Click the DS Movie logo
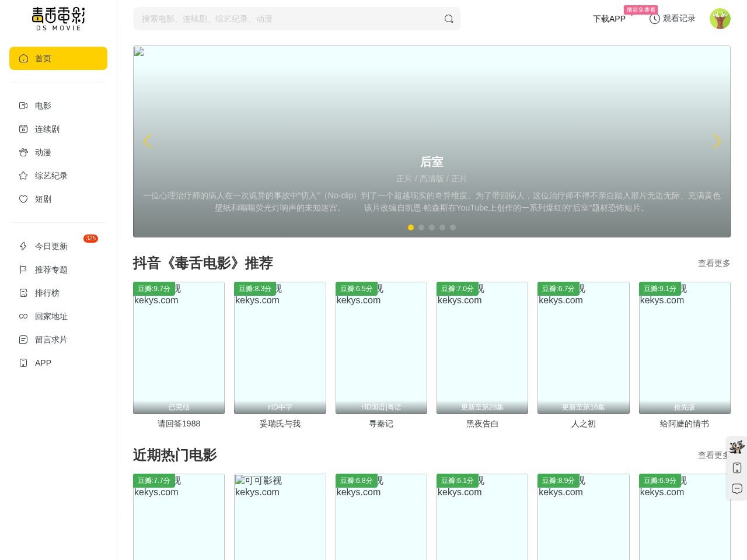Screen dimensions: 747x560 (58, 19)
